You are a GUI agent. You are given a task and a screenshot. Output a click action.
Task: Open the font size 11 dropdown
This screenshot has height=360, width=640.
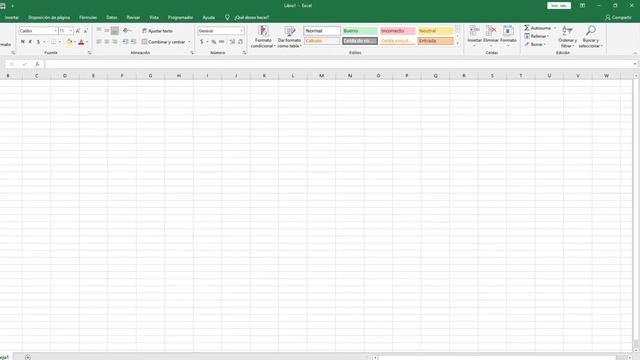coord(71,31)
